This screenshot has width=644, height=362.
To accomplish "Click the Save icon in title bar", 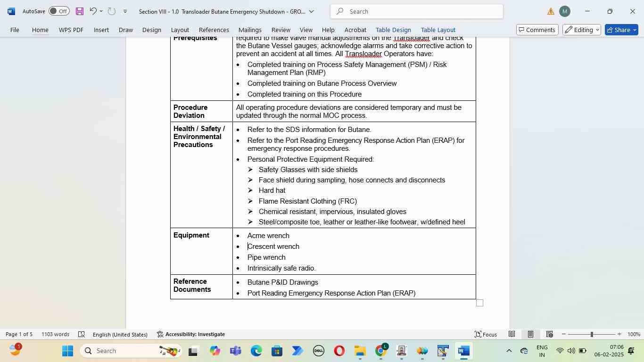I will (80, 11).
